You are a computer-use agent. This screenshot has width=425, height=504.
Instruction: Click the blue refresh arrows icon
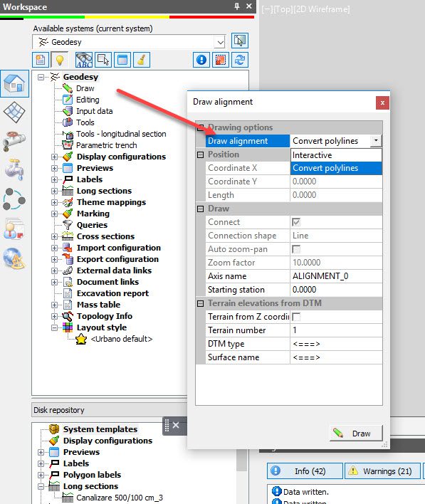click(240, 60)
